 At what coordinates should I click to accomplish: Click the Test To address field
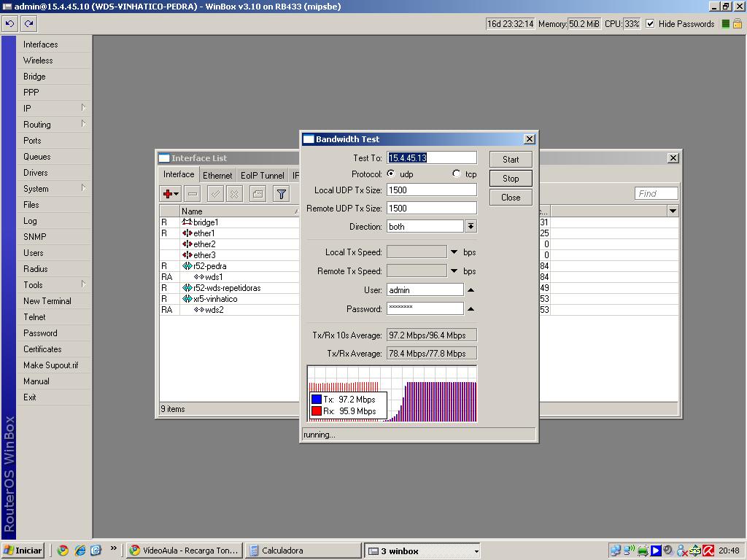point(431,157)
